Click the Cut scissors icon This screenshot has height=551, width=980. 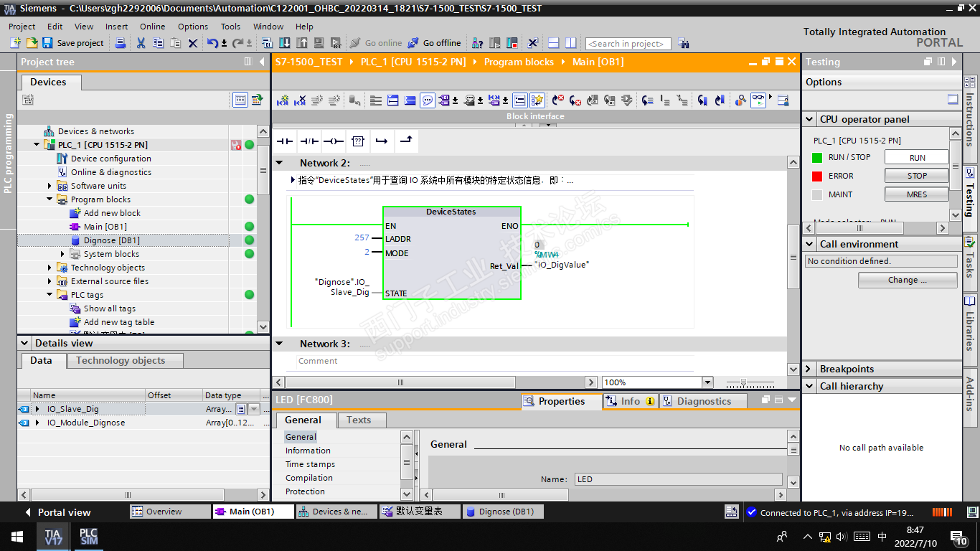[141, 43]
